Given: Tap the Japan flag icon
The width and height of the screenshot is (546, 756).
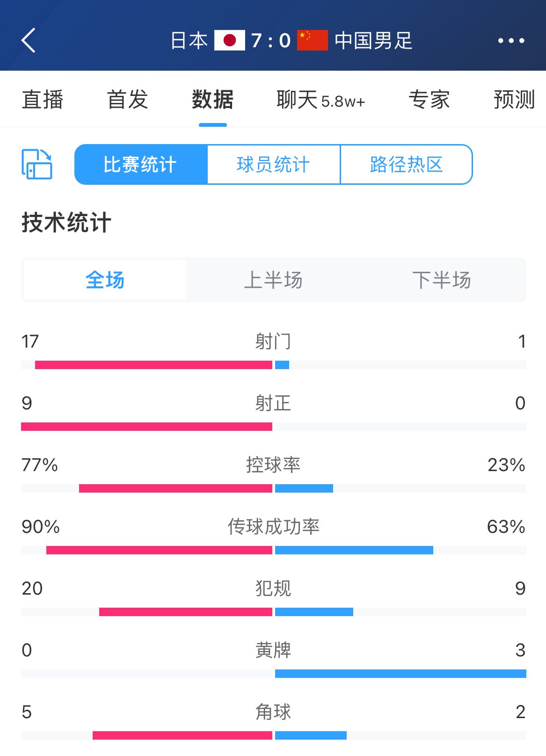Looking at the screenshot, I should 229,40.
